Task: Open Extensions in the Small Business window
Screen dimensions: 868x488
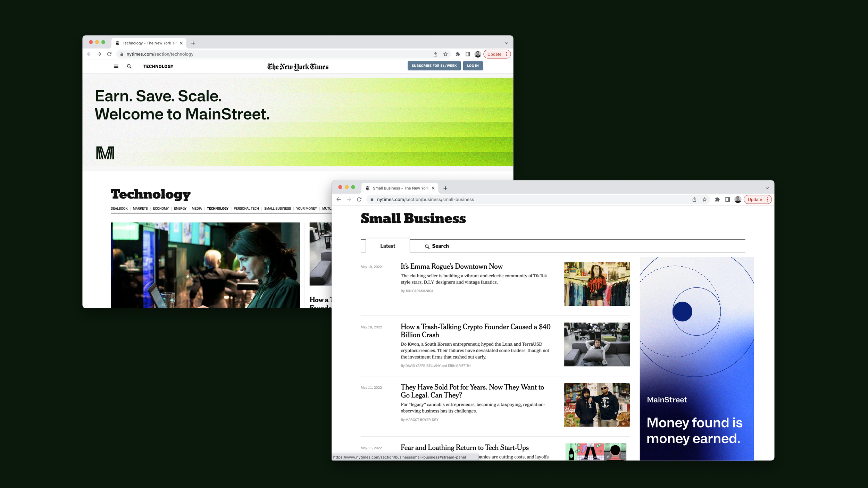Action: [x=717, y=200]
